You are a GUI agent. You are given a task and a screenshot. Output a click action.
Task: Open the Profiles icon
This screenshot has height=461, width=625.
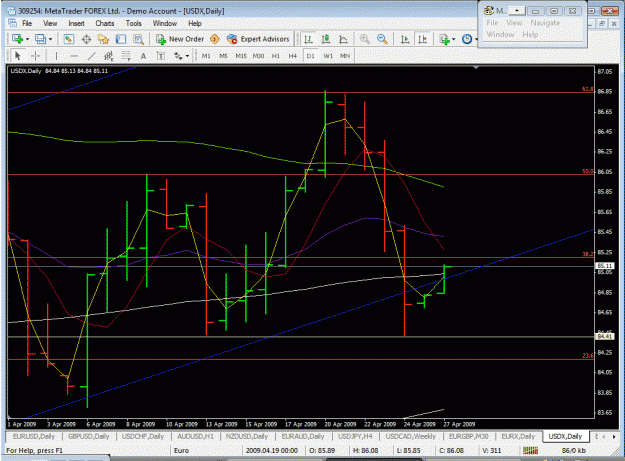coord(40,39)
